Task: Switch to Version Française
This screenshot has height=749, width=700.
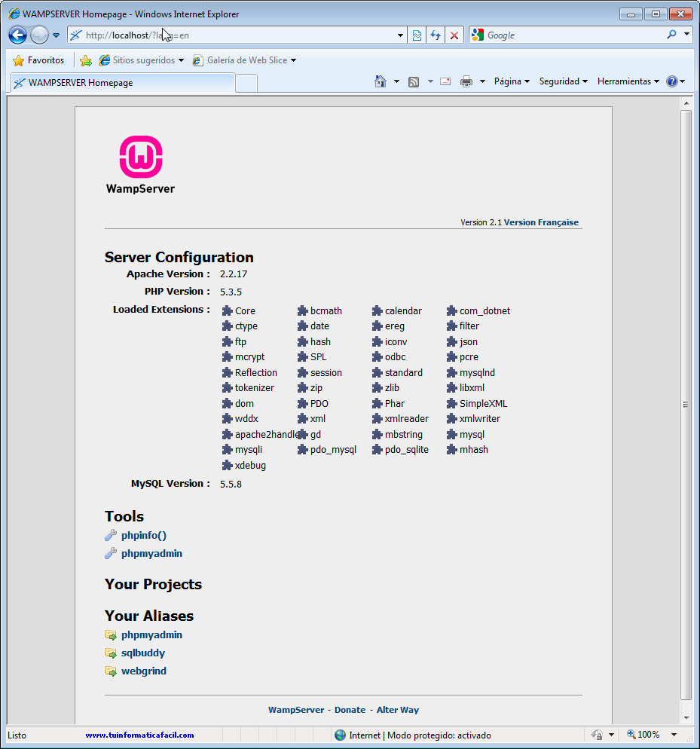Action: (541, 222)
